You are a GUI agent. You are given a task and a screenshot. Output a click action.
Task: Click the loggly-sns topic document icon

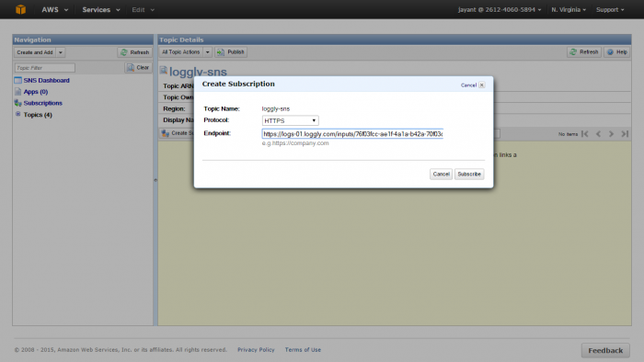pos(164,71)
